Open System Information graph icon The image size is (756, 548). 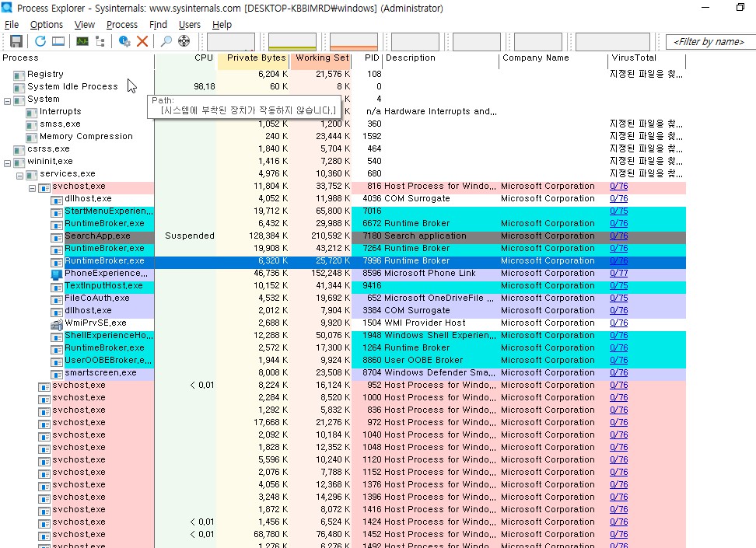[82, 41]
